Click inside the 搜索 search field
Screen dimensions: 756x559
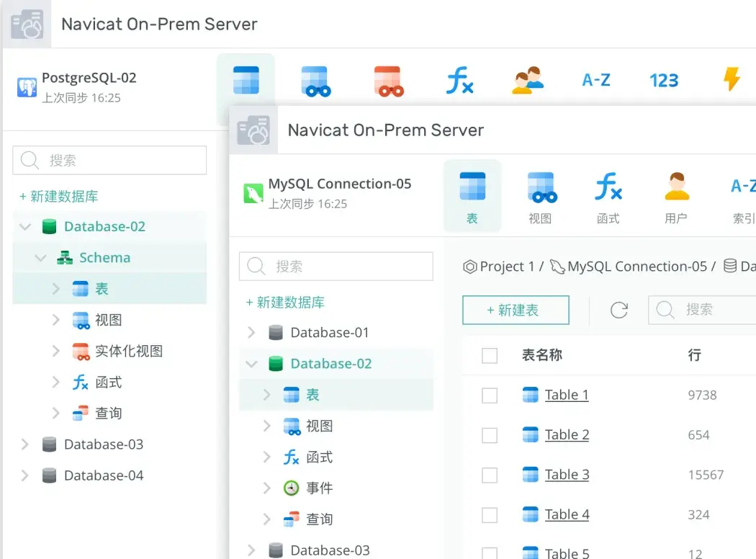(335, 266)
